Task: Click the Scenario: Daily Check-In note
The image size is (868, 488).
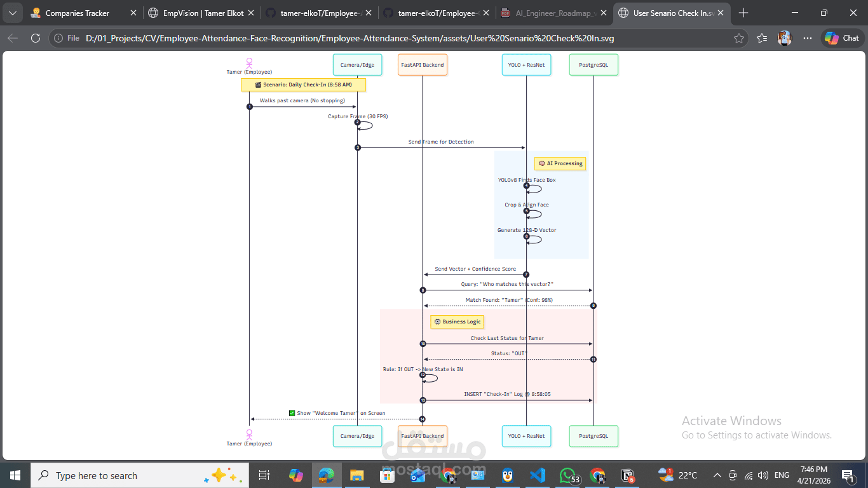Action: coord(303,85)
